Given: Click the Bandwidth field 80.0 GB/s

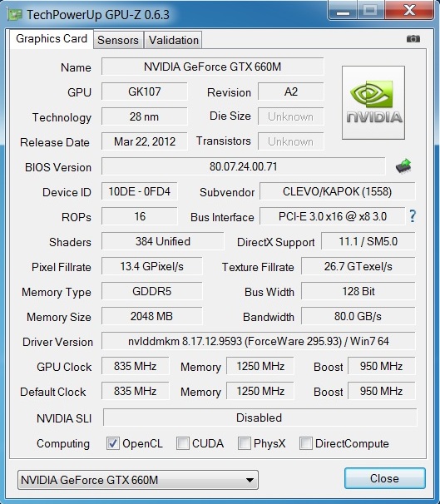Looking at the screenshot, I should (x=358, y=316).
